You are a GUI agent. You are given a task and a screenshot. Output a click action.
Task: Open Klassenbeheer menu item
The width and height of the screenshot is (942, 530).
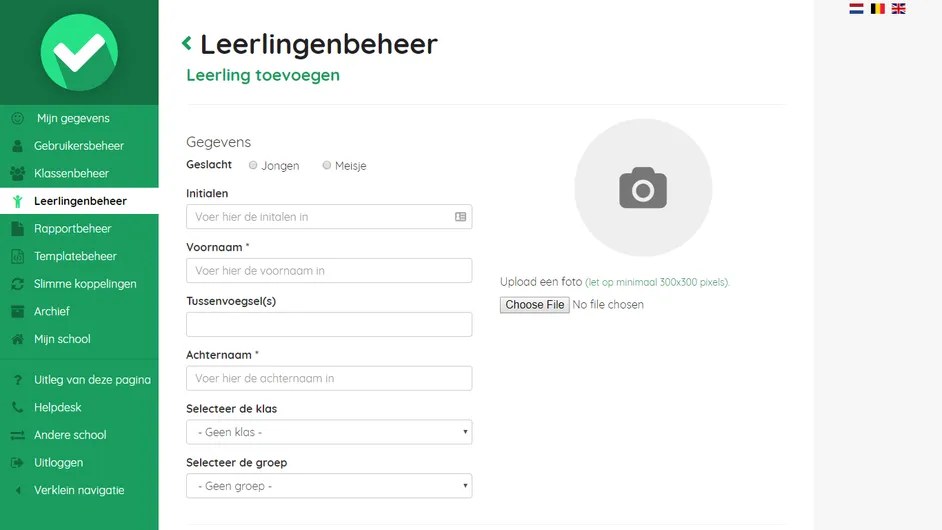pos(79,174)
